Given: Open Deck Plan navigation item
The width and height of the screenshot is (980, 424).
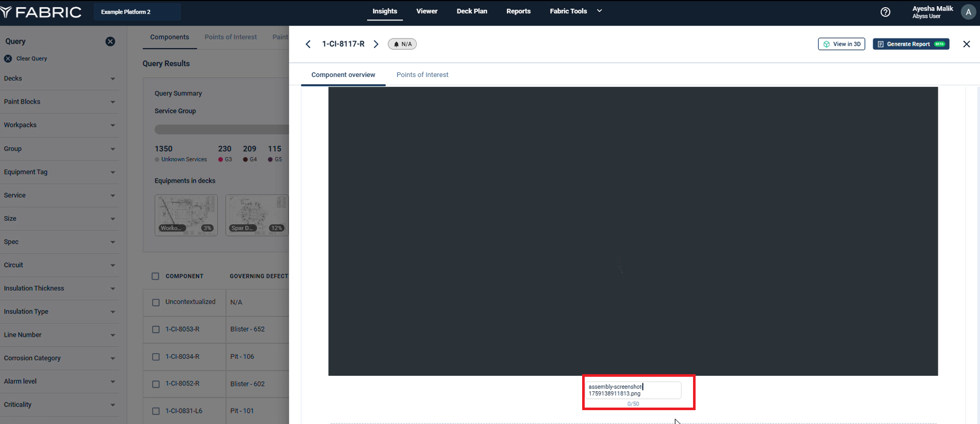Looking at the screenshot, I should (x=472, y=11).
